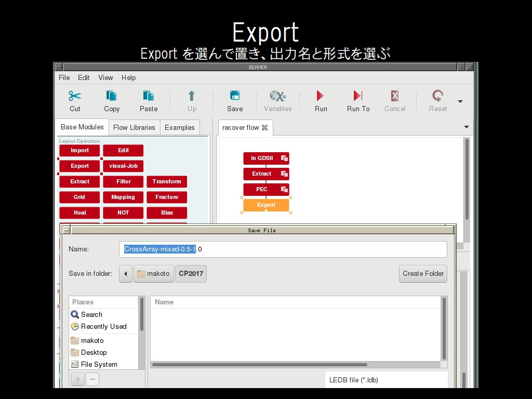Open the LEDB file type dropdown
532x399 pixels.
387,380
